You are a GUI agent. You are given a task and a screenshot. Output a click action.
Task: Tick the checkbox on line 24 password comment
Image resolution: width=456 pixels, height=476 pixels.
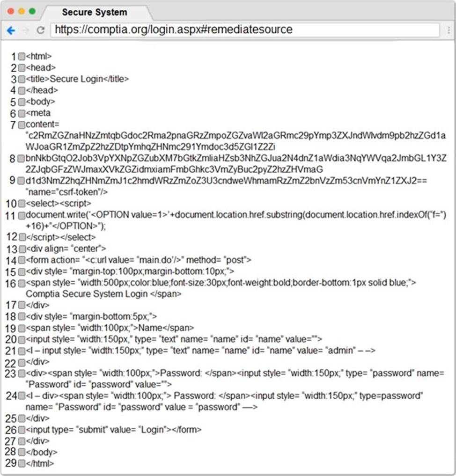click(22, 396)
